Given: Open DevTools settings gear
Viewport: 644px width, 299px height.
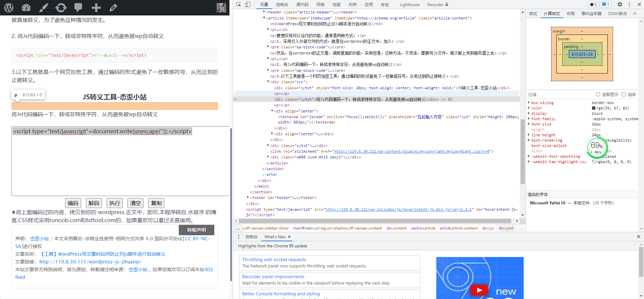Looking at the screenshot, I should [x=620, y=4].
